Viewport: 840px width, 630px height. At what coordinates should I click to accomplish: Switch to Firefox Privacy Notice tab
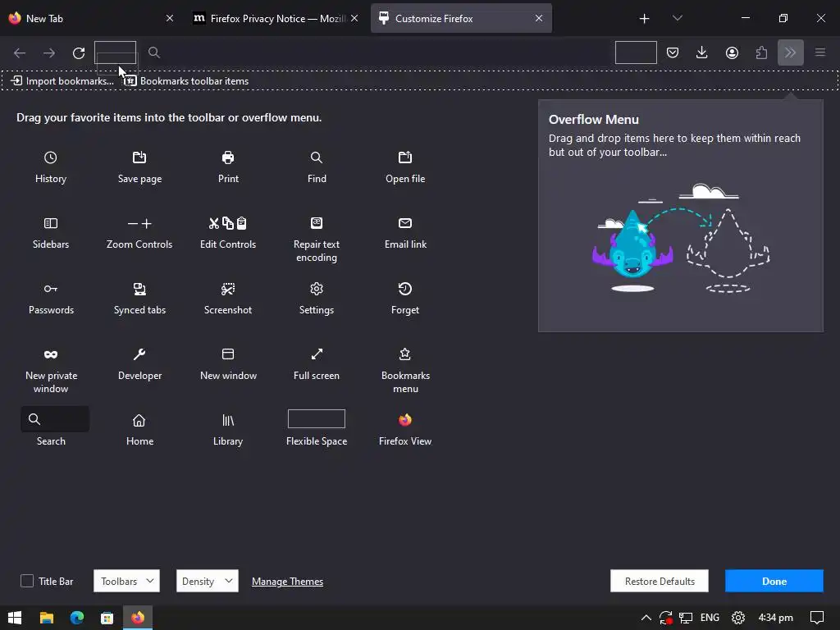[x=276, y=18]
